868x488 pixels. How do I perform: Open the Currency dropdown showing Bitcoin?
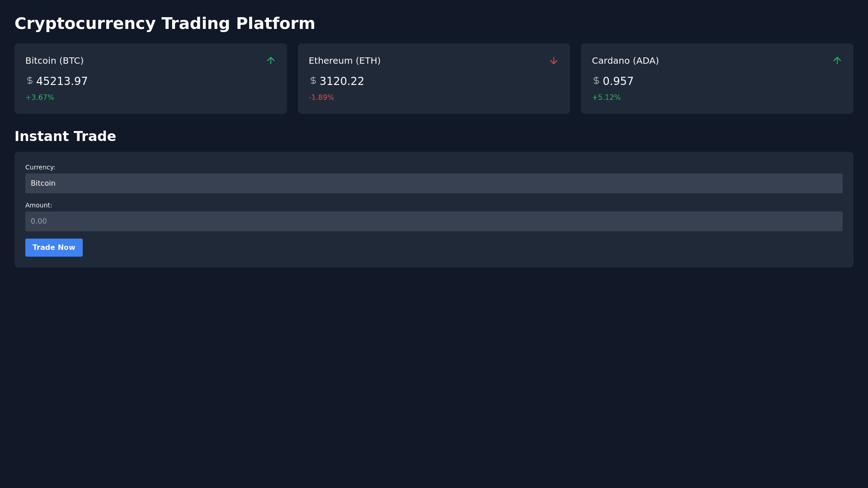tap(434, 183)
